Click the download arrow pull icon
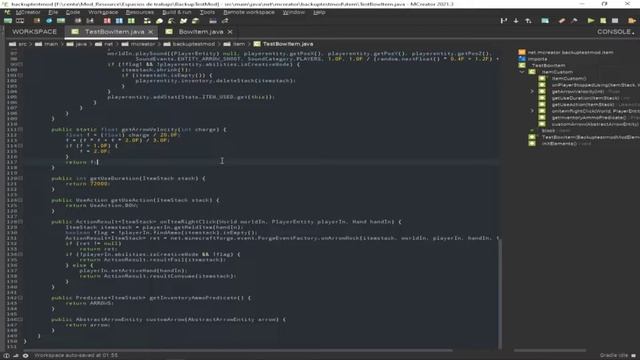The image size is (640, 360). (x=516, y=20)
